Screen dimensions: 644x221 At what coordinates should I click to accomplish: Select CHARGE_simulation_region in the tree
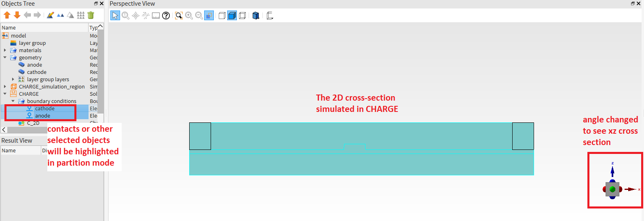point(52,86)
